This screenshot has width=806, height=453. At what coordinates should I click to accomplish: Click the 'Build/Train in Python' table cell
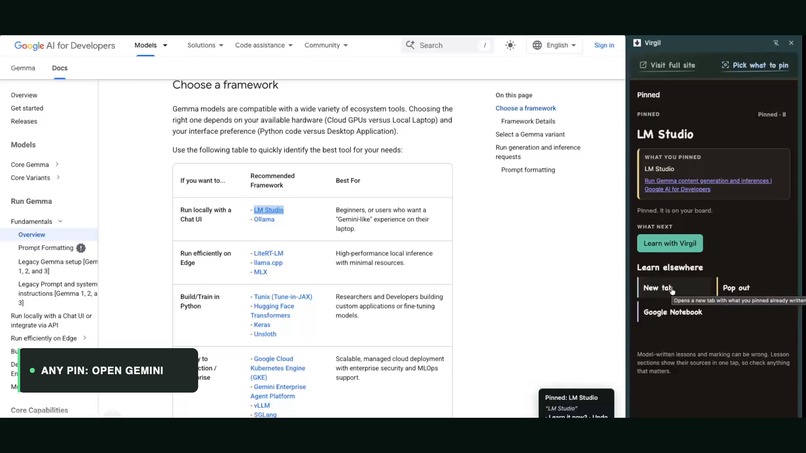click(200, 301)
